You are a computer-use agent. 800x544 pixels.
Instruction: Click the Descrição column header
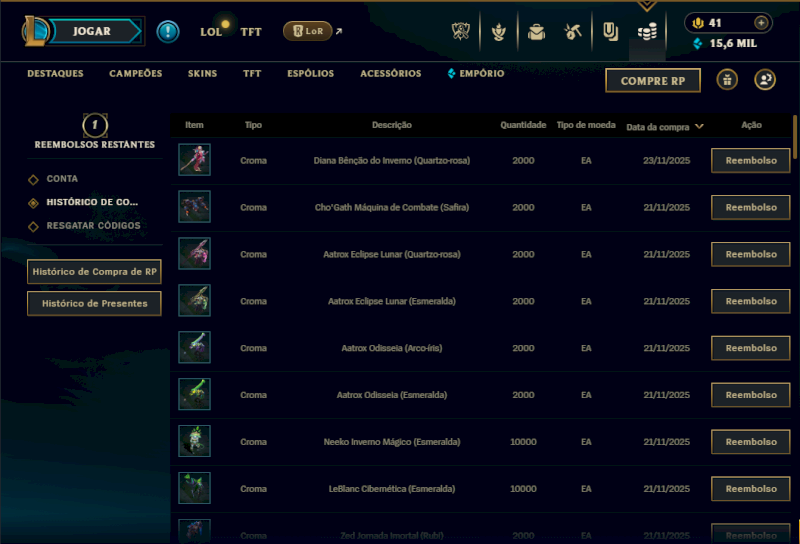click(392, 125)
